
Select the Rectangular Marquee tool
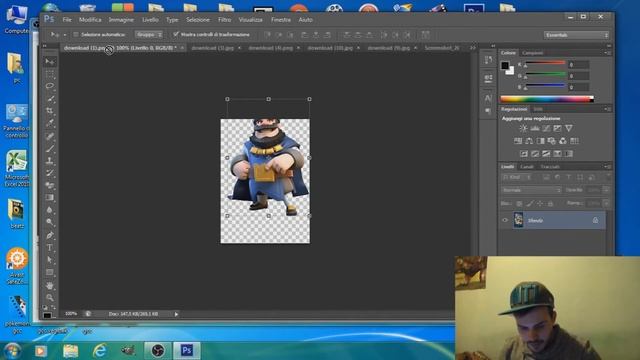50,74
